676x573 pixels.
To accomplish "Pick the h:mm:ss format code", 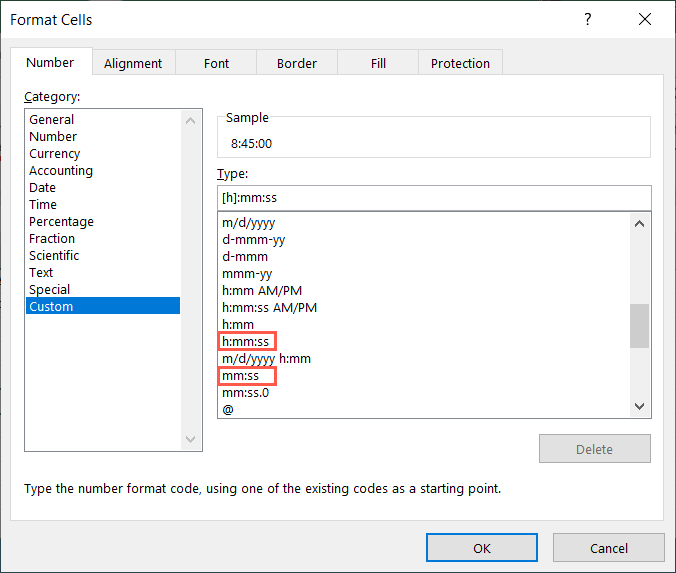I will point(248,342).
